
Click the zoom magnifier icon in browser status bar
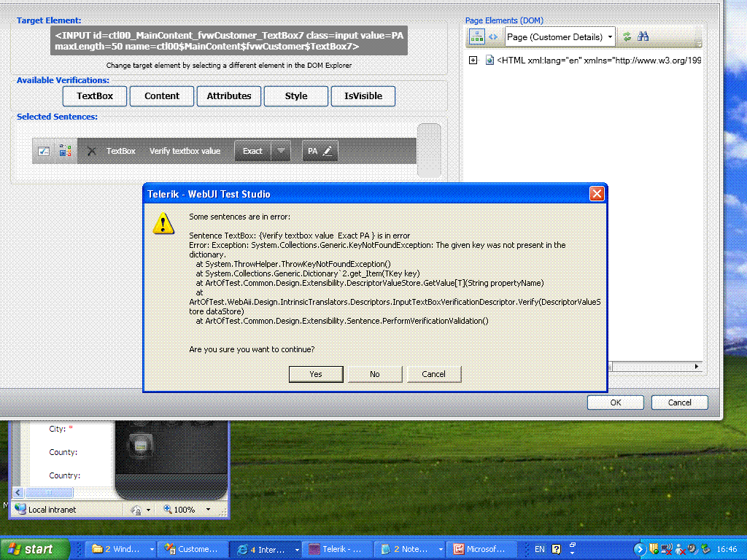click(x=168, y=509)
